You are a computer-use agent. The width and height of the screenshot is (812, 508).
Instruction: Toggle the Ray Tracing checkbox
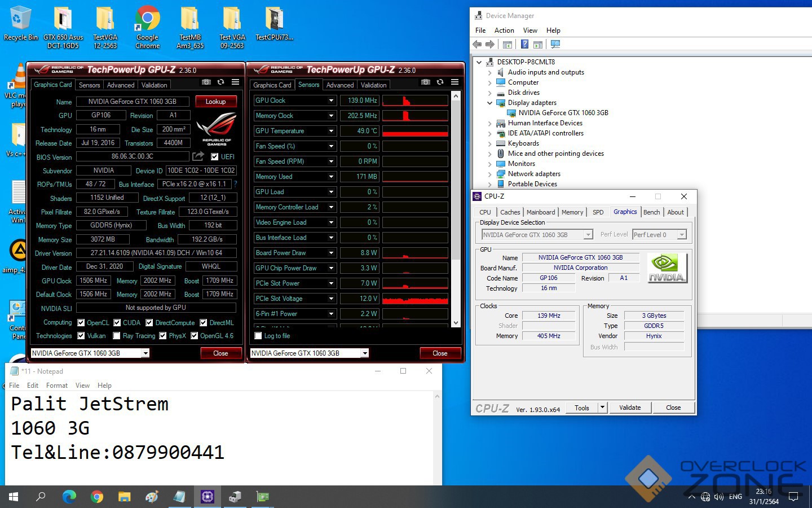coord(117,336)
